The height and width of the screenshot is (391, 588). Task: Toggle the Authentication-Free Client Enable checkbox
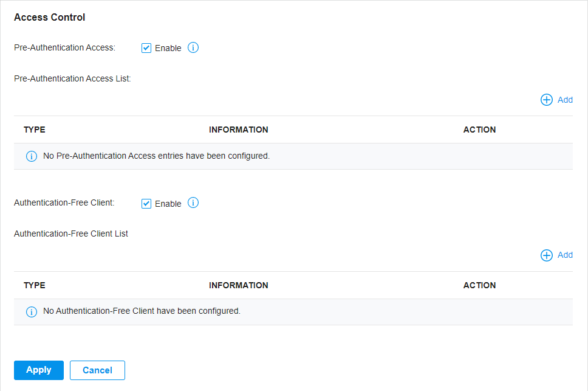[x=146, y=203]
